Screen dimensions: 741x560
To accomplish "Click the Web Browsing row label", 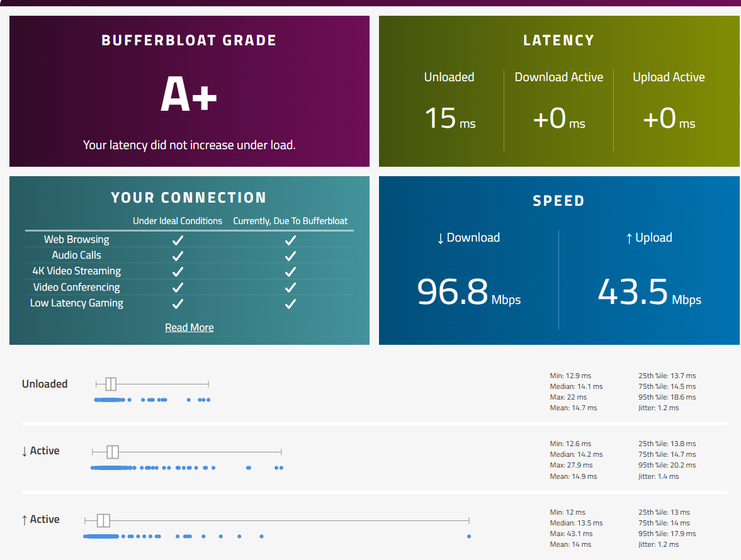I will pyautogui.click(x=77, y=239).
